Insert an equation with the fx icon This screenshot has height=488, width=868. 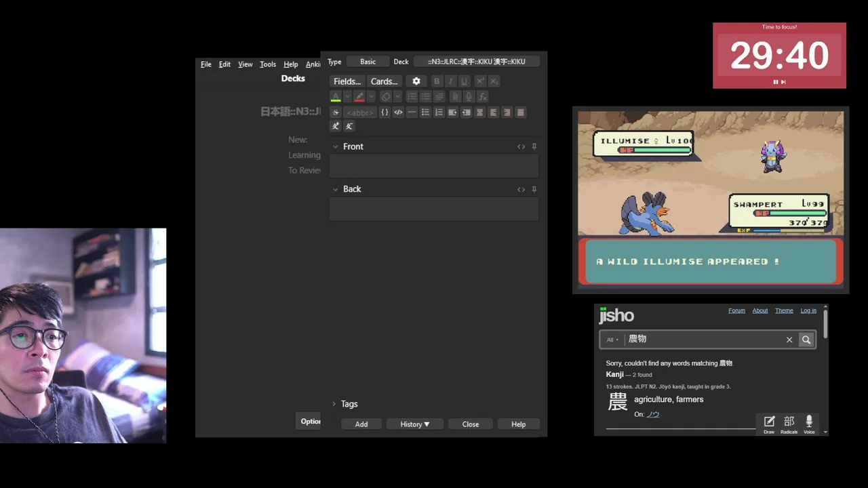coord(482,97)
